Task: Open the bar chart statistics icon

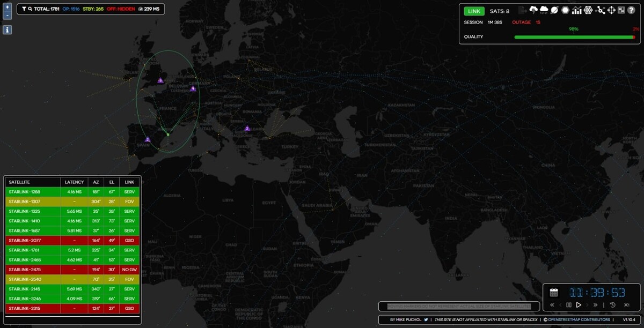Action: click(x=576, y=10)
